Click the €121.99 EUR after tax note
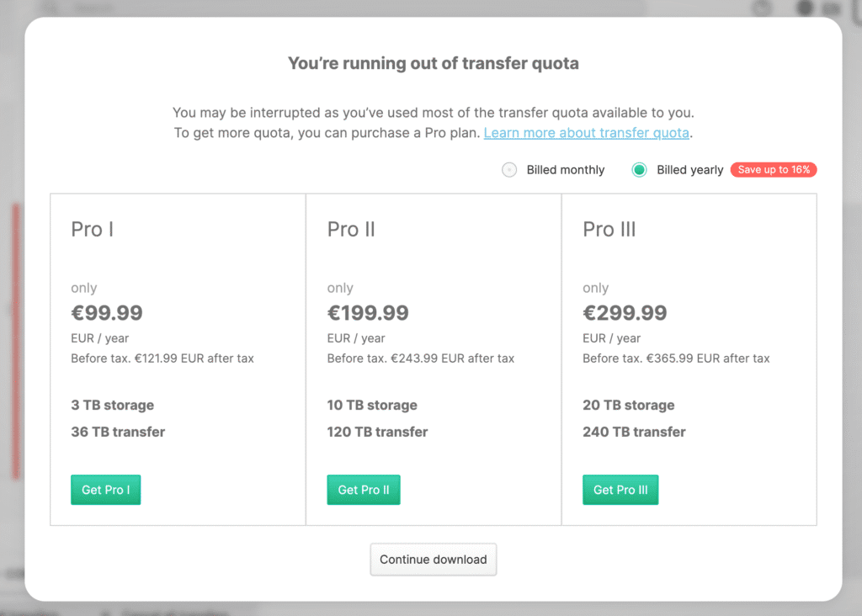 tap(194, 358)
